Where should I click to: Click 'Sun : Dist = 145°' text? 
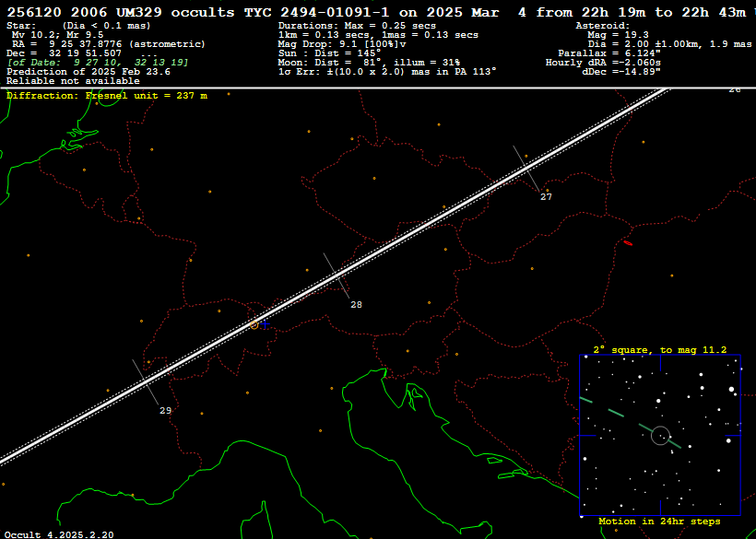[330, 53]
